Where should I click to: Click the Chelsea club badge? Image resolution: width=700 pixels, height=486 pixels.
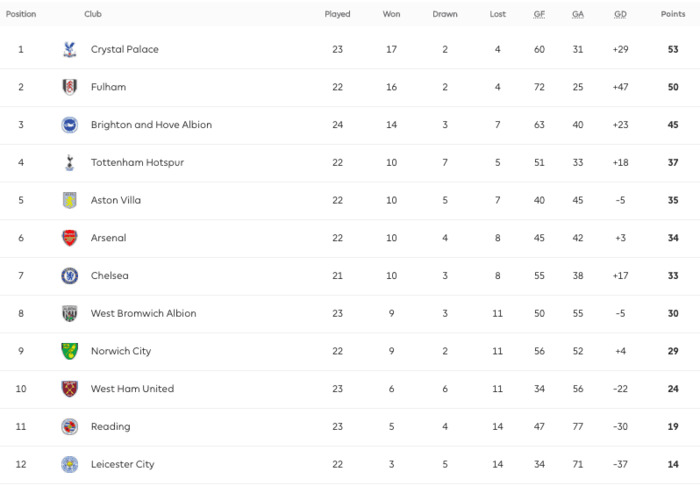70,276
